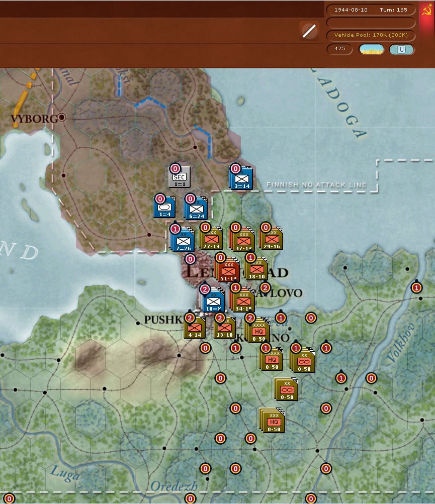Viewport: 435px width, 504px height.
Task: Select the red 51-13 corps in Leningrad
Action: tap(228, 269)
